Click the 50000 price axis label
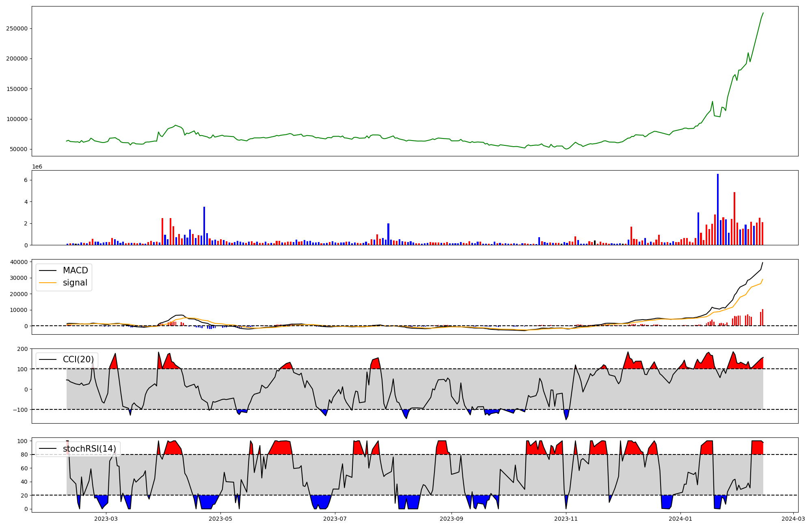This screenshot has width=812, height=528. (x=18, y=149)
